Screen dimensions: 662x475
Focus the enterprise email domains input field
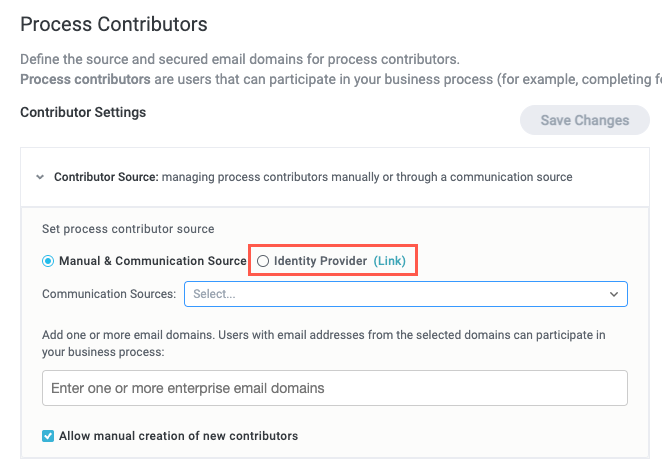[334, 388]
